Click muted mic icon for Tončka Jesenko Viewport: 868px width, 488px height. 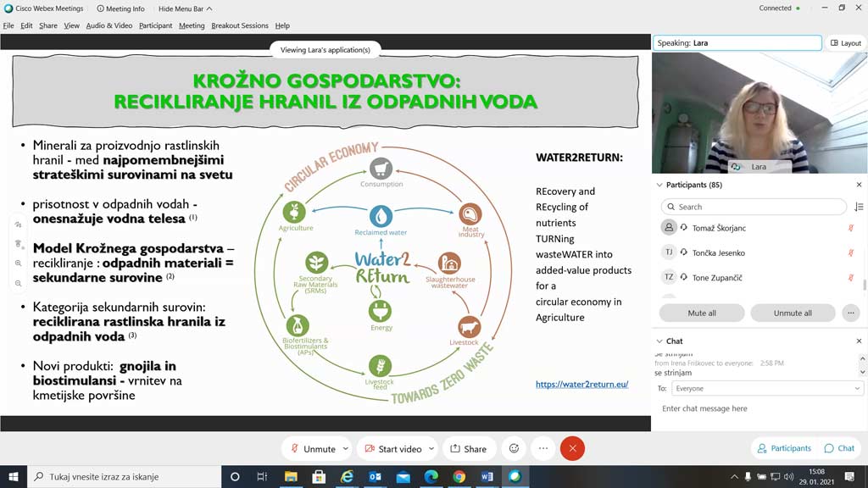[851, 252]
